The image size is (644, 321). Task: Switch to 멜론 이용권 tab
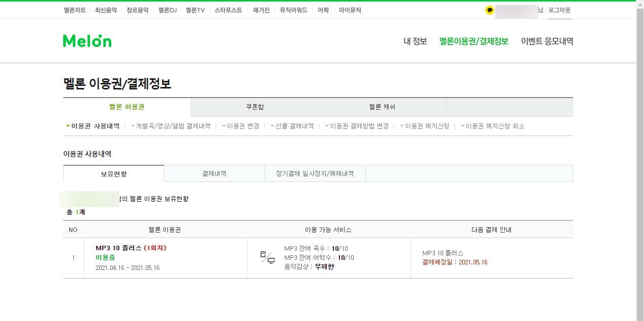(127, 107)
